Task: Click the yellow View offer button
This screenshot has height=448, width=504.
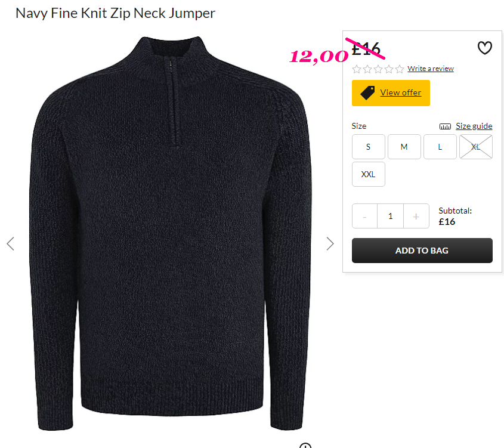Action: pyautogui.click(x=391, y=93)
